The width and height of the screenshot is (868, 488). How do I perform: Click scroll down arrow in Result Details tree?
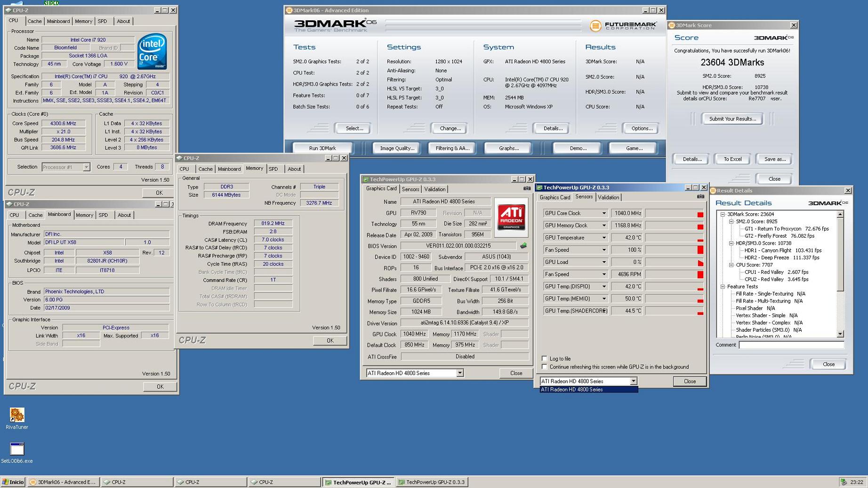[840, 334]
